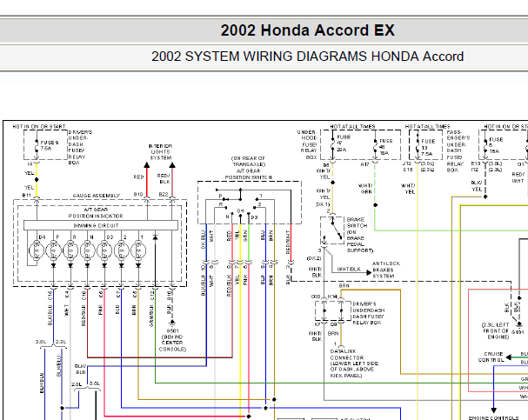The image size is (528, 420).
Task: Click the "GRN/BLK C12" wire label
Action: pyautogui.click(x=152, y=309)
